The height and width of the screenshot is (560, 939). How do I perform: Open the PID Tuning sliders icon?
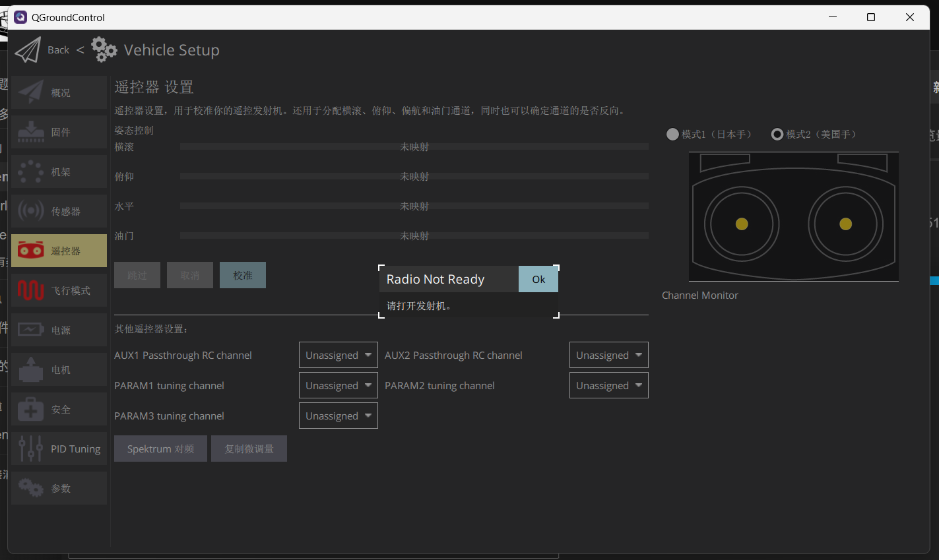30,449
